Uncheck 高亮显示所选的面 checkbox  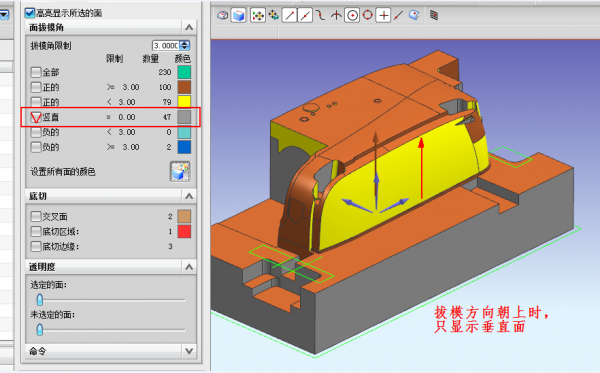click(30, 13)
